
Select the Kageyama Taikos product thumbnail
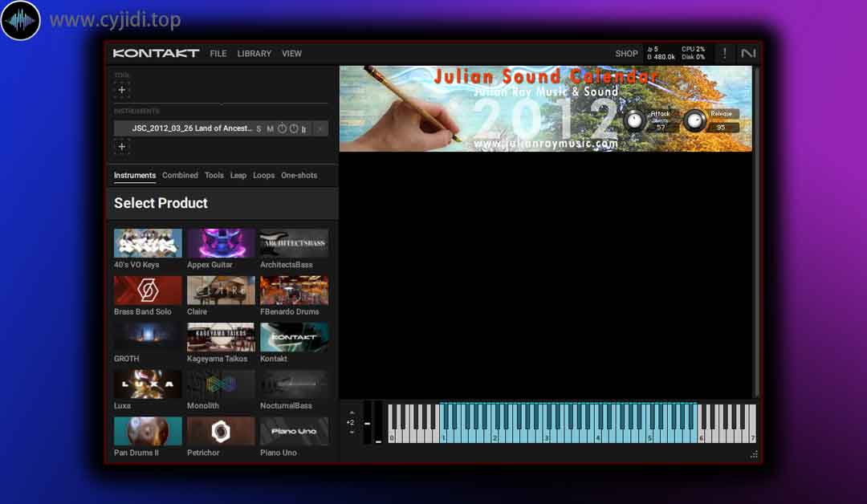pos(222,337)
